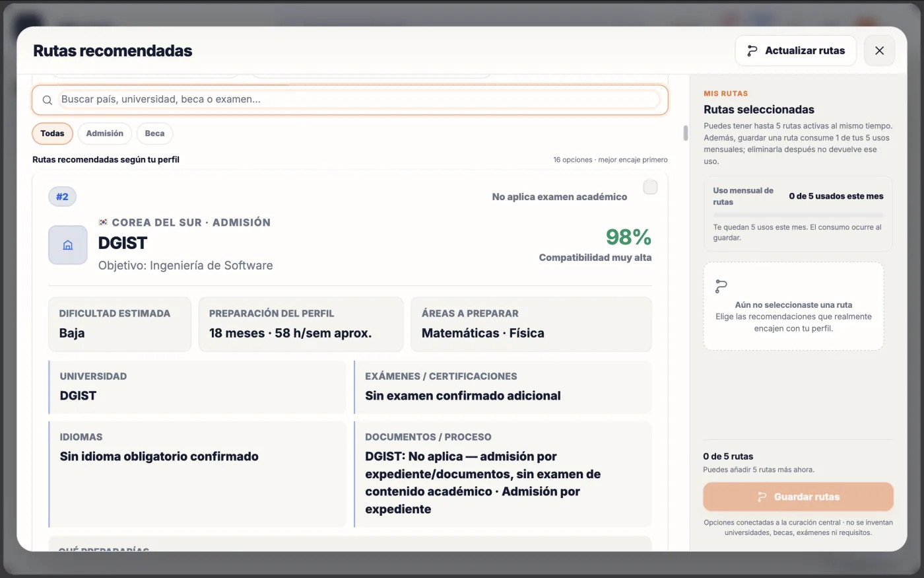924x578 pixels.
Task: Click 'Rutas recomendadas según tu perfil' heading
Action: [x=106, y=160]
